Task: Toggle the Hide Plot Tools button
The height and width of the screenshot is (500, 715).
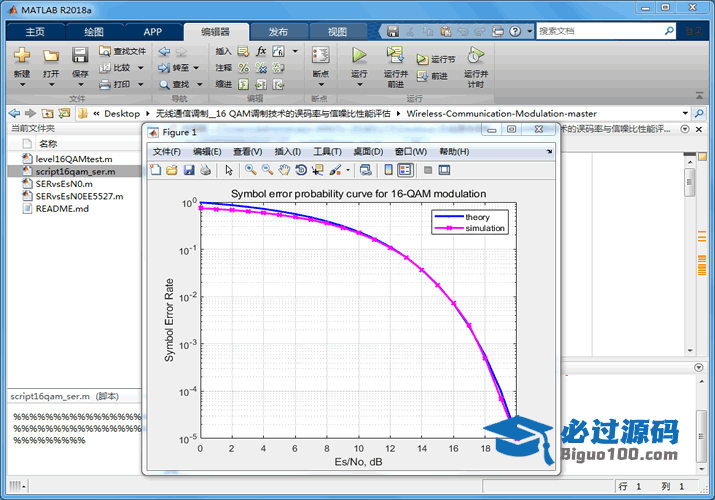Action: [427, 170]
